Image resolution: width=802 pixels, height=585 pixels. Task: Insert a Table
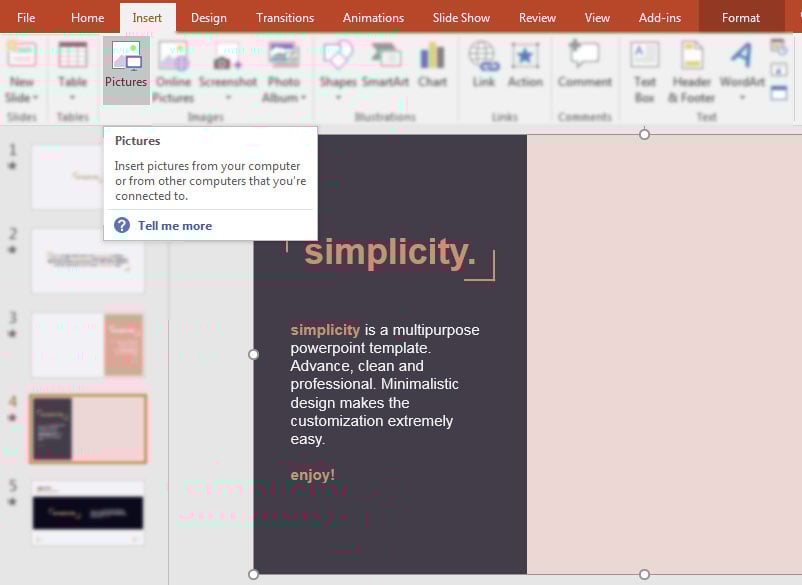[72, 70]
